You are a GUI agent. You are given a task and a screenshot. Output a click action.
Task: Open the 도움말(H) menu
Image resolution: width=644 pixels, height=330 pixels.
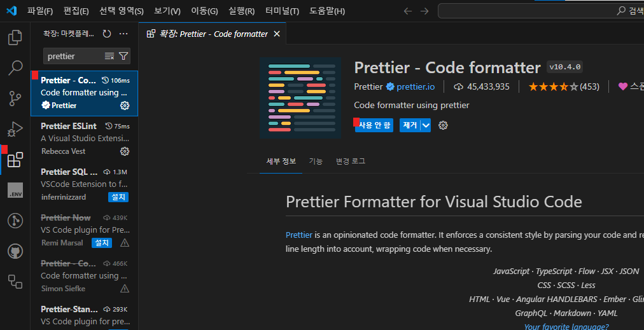pos(327,11)
